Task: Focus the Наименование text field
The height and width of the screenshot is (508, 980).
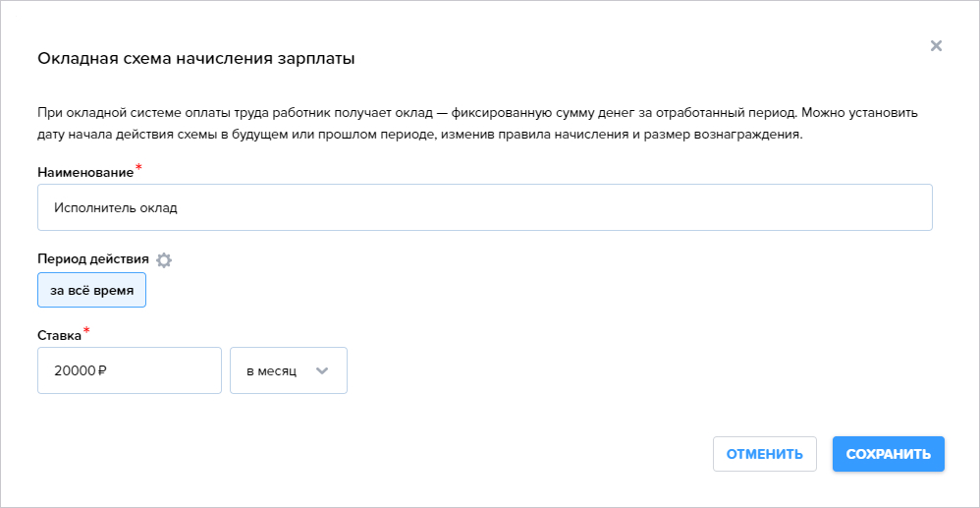Action: point(485,207)
